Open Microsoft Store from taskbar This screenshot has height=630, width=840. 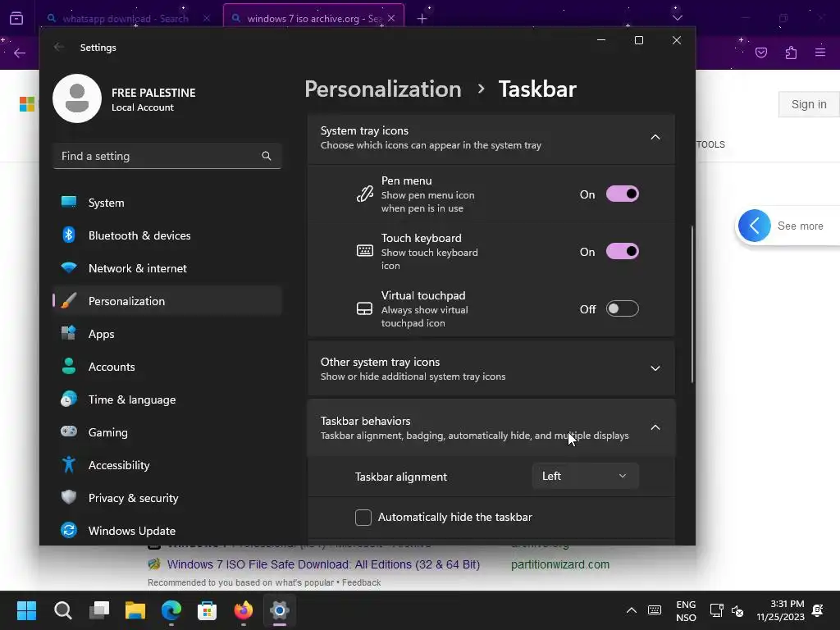208,609
